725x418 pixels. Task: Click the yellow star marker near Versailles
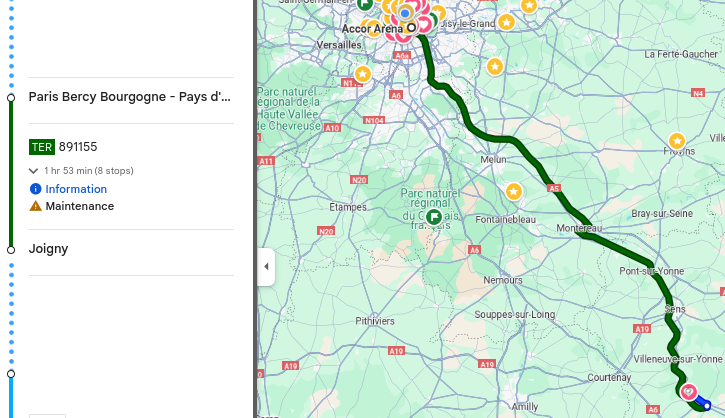[363, 74]
